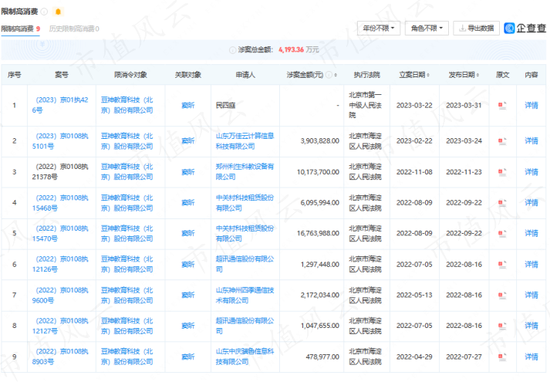The height and width of the screenshot is (382, 550).
Task: Open applicant 山东神州四季通信技术有限公司
Action: coord(244,295)
